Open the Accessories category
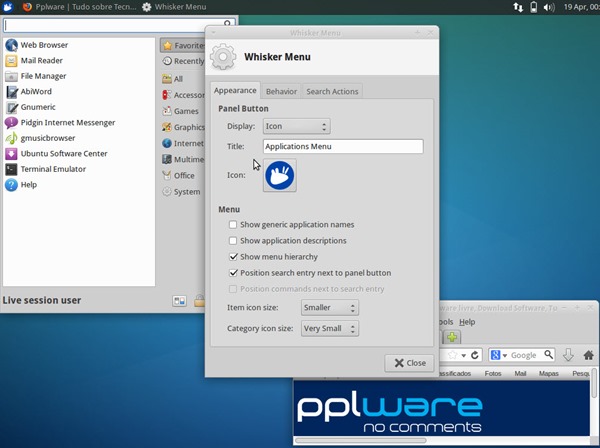The image size is (600, 448). [x=183, y=95]
